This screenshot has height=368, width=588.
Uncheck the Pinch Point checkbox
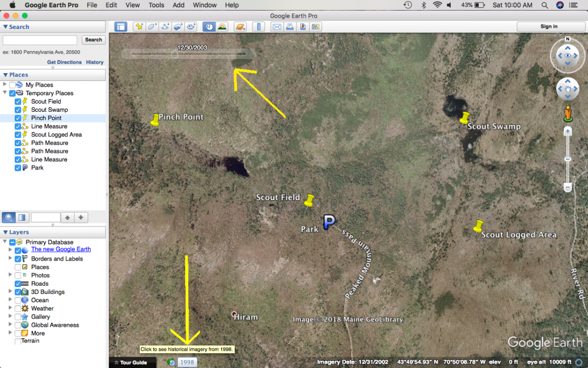[x=18, y=118]
